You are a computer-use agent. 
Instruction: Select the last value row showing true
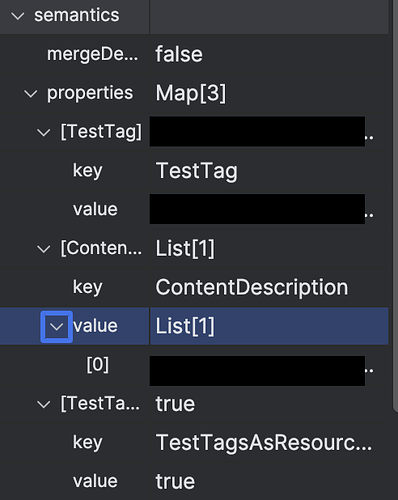pos(194,481)
